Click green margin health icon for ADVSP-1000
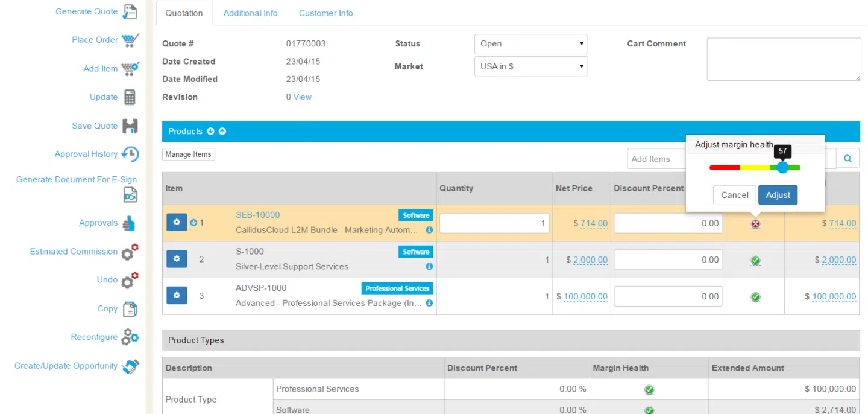 tap(755, 296)
